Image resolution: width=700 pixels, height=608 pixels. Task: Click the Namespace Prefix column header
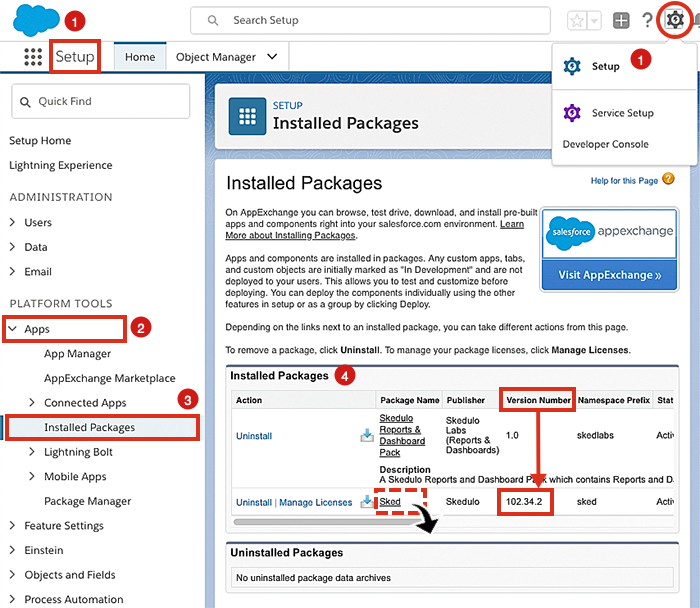(613, 400)
